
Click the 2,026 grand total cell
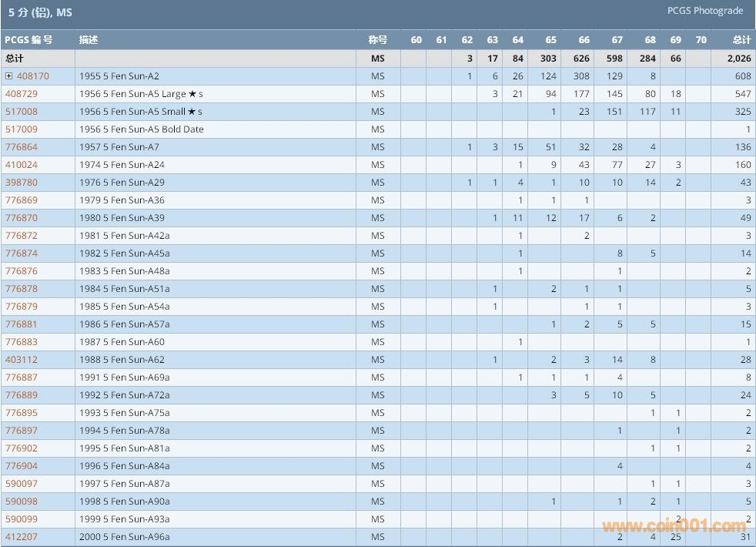740,59
